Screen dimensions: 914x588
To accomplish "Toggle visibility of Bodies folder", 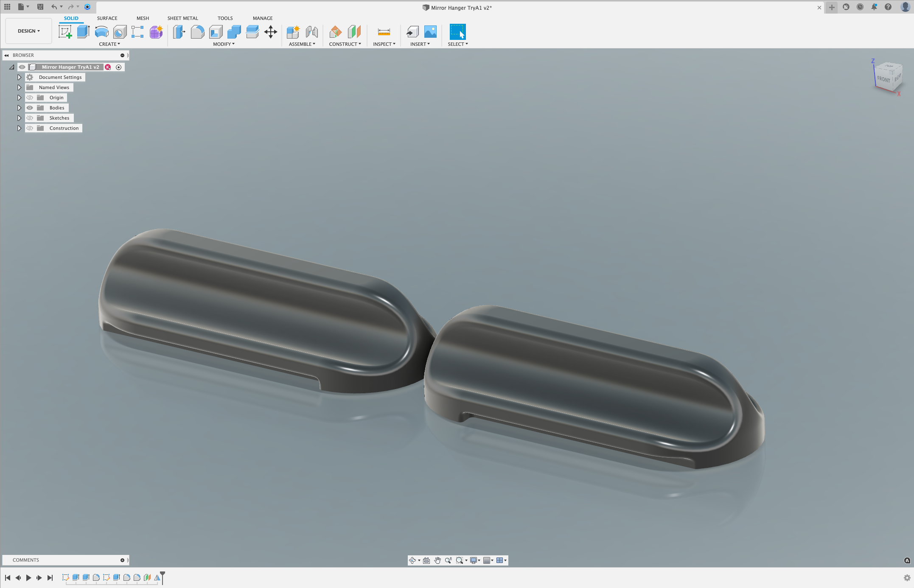I will click(29, 107).
